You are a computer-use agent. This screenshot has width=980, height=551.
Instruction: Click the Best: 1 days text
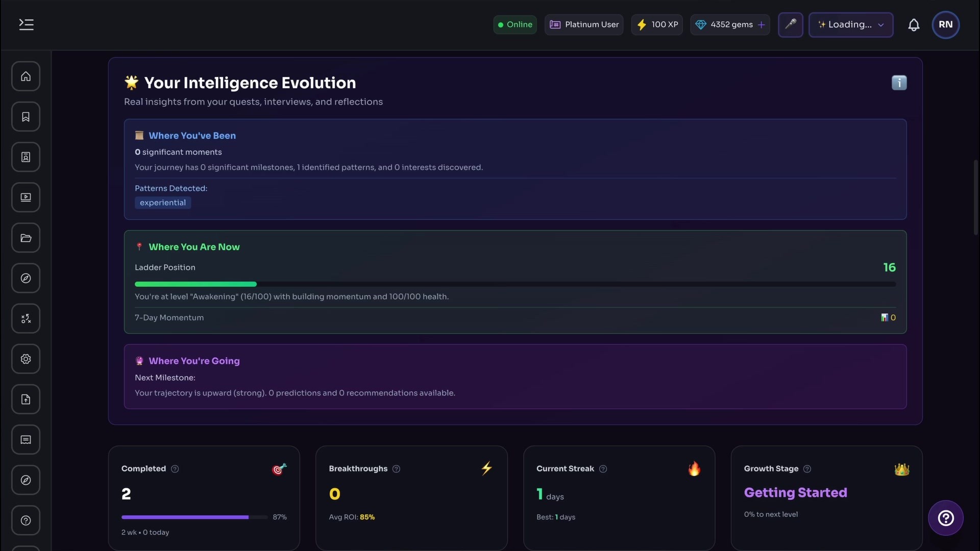pyautogui.click(x=555, y=517)
